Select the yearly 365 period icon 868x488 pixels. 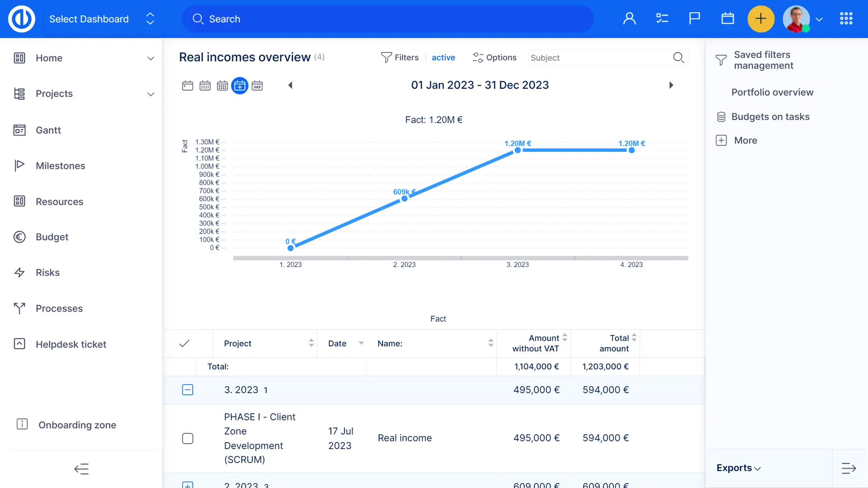257,85
